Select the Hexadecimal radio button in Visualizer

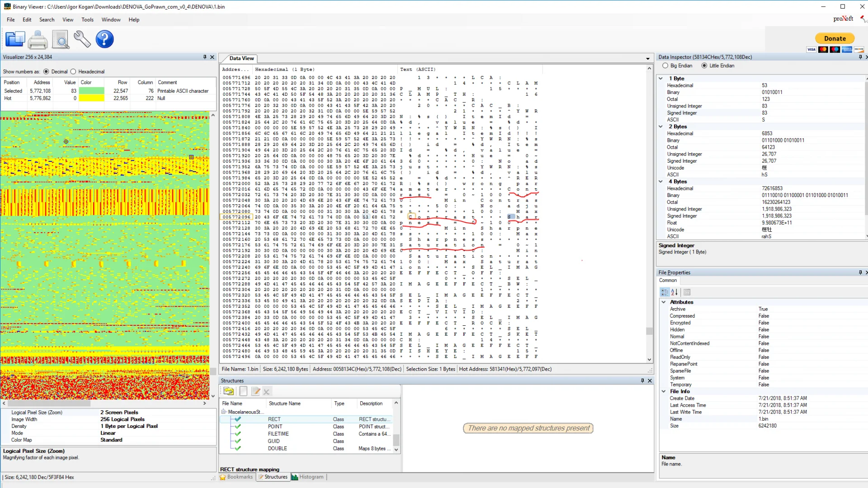pyautogui.click(x=74, y=71)
